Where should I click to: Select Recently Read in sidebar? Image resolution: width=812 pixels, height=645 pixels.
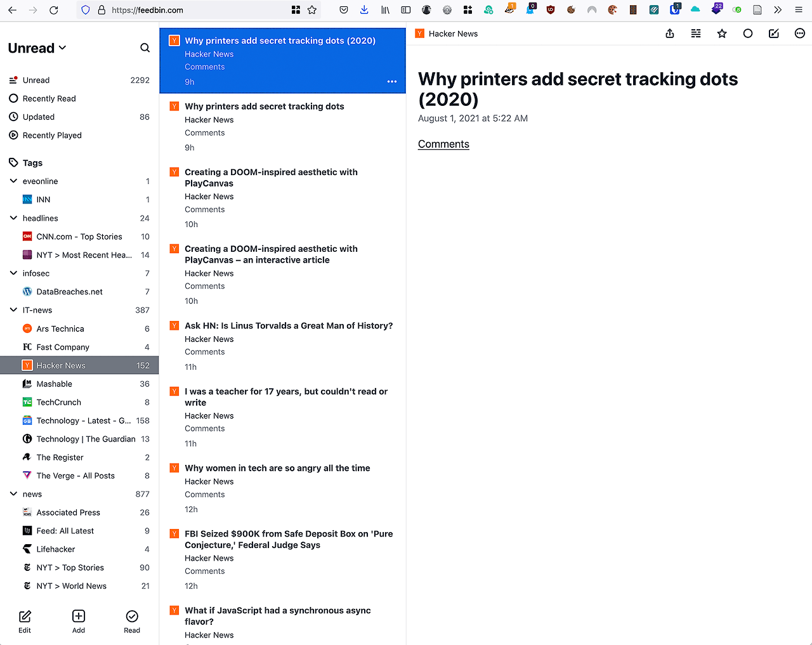click(x=79, y=99)
